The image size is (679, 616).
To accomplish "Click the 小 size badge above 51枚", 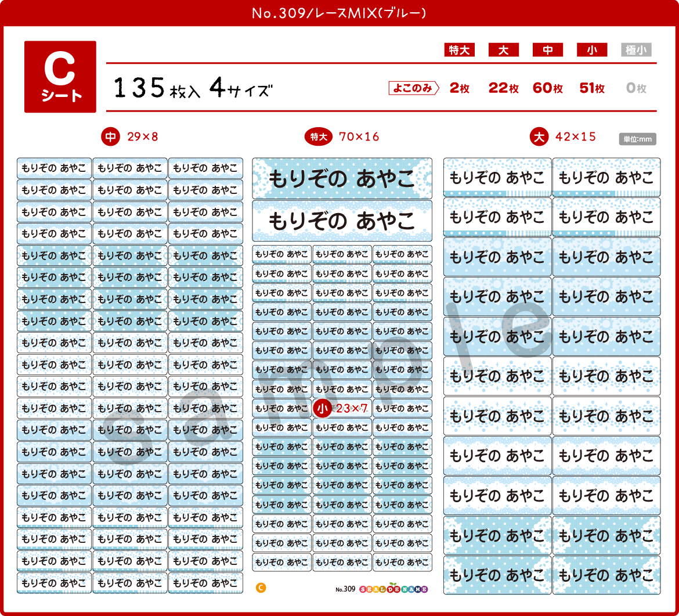I will [592, 50].
